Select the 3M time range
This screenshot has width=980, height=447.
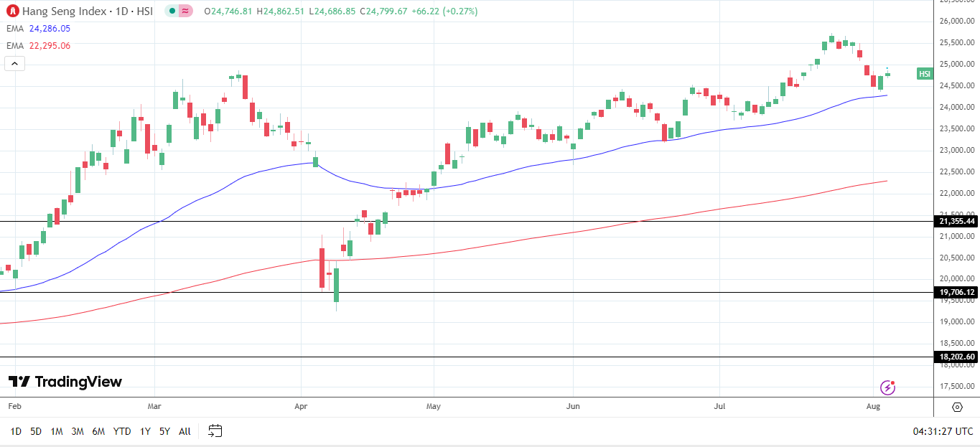pyautogui.click(x=78, y=431)
